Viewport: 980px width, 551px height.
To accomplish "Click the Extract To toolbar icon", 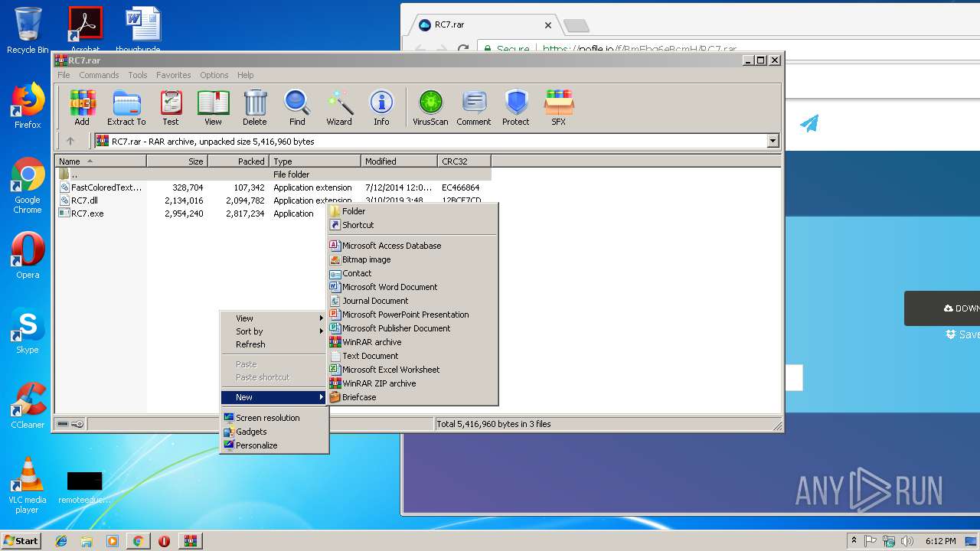I will click(126, 108).
